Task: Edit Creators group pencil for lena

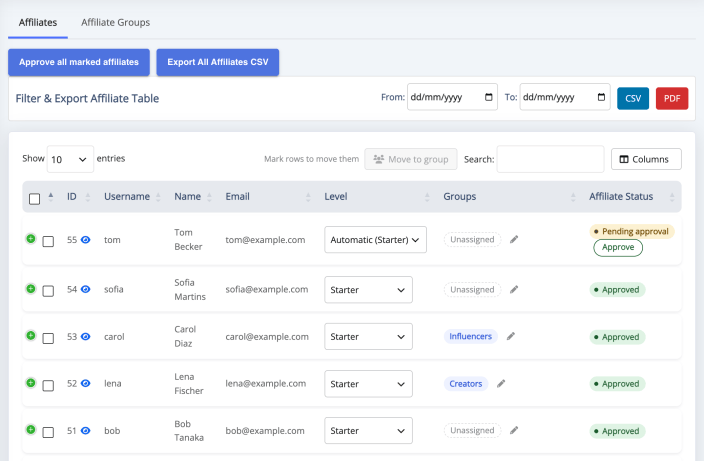Action: click(501, 383)
